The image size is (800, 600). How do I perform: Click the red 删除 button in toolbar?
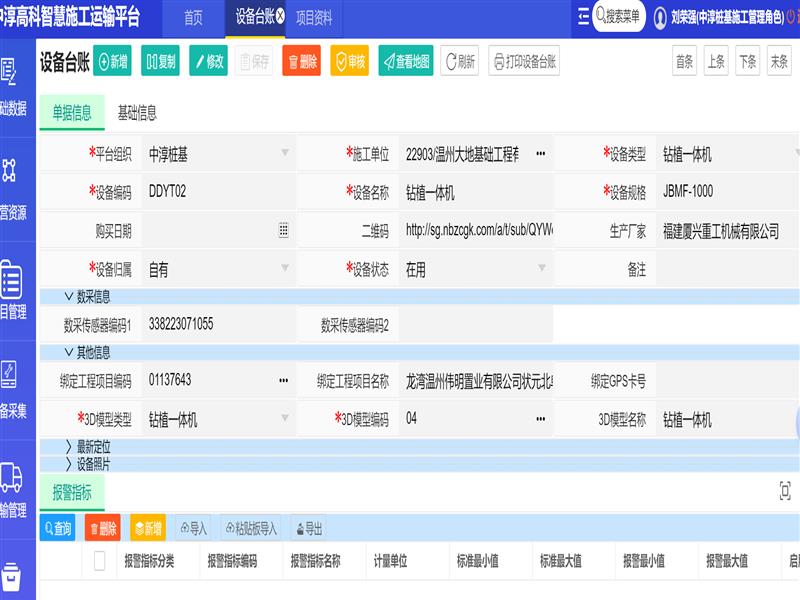(301, 62)
